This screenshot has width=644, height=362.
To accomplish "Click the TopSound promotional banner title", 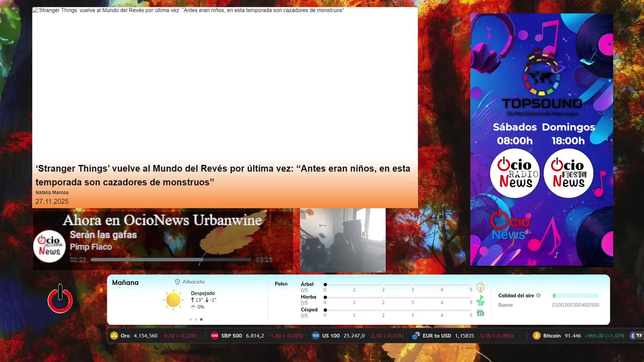I will tap(541, 105).
